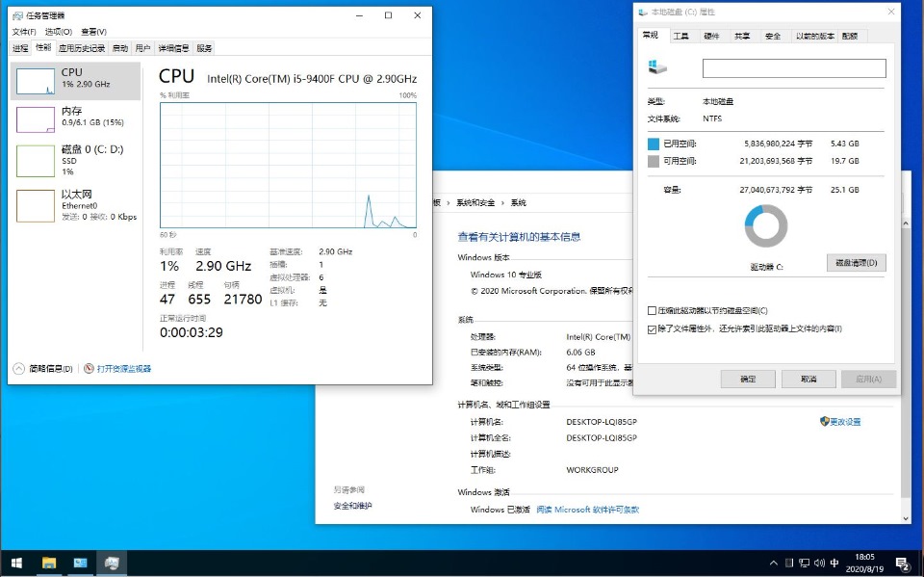Image resolution: width=924 pixels, height=577 pixels.
Task: Click the blue 已用空间 color swatch
Action: click(653, 144)
